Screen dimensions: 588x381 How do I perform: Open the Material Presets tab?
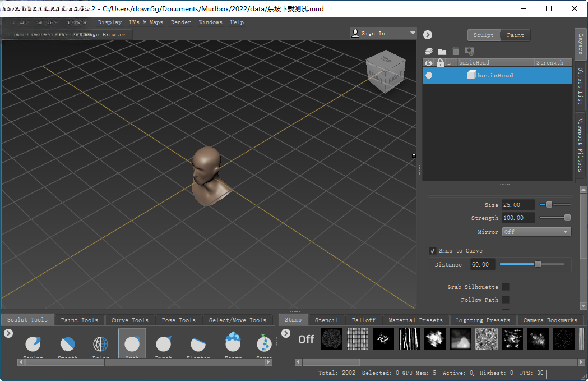tap(415, 320)
